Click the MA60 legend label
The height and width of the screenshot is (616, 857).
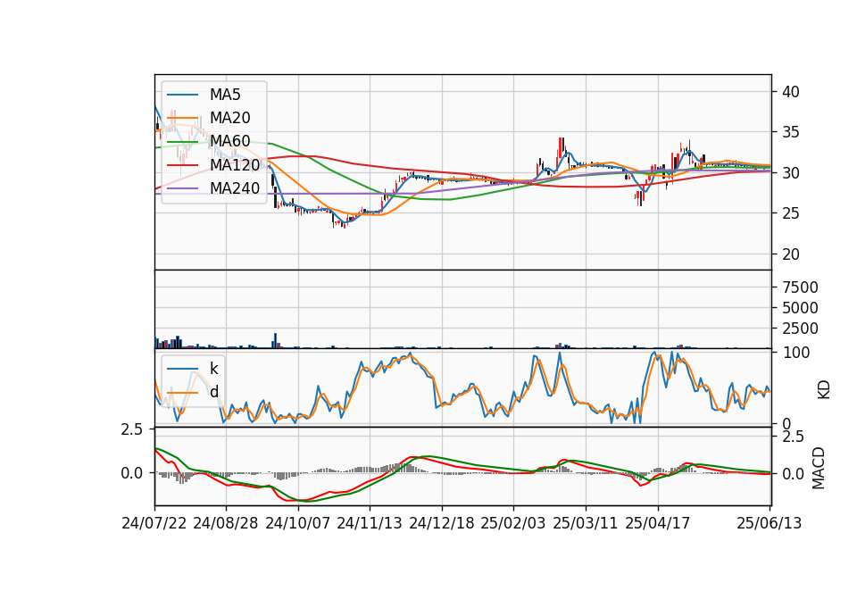[229, 142]
